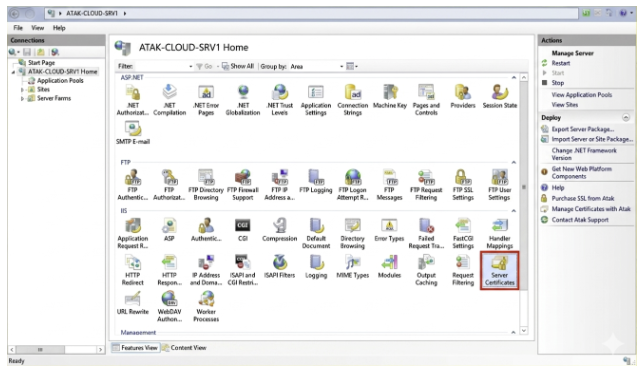The image size is (643, 373).
Task: Open the Server Certificates feature
Action: pyautogui.click(x=499, y=271)
